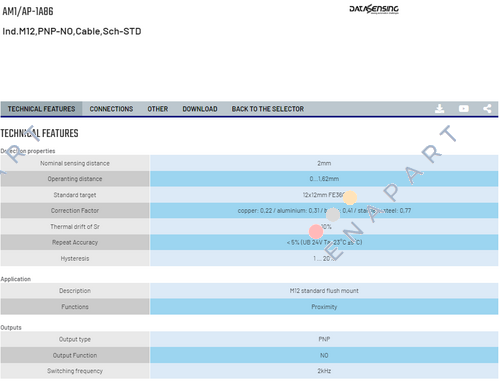Click the Correction Factor row label
The width and height of the screenshot is (500, 382).
pos(75,211)
